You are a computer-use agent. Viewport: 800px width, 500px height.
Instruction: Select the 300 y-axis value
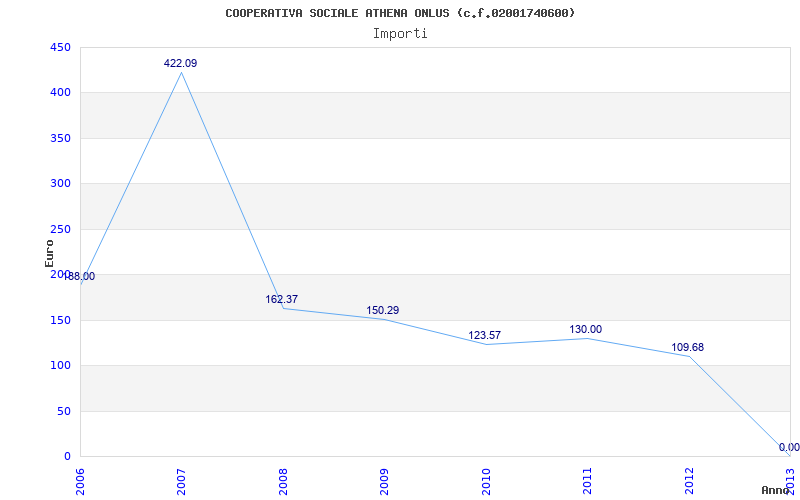[60, 184]
